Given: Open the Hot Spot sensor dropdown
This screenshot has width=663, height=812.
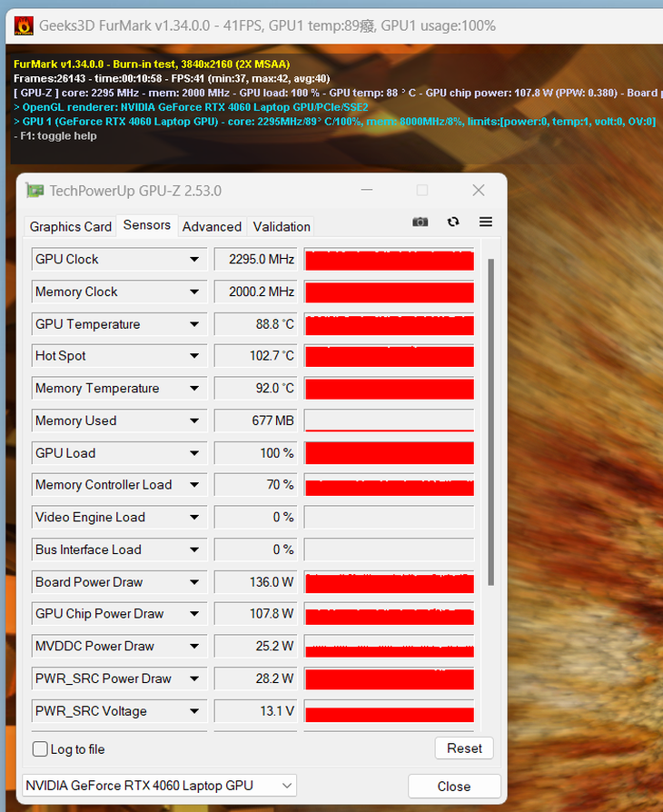Looking at the screenshot, I should pos(194,356).
